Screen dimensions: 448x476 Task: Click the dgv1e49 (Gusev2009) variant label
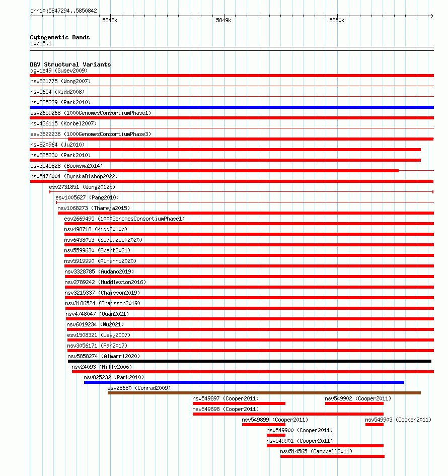(59, 71)
